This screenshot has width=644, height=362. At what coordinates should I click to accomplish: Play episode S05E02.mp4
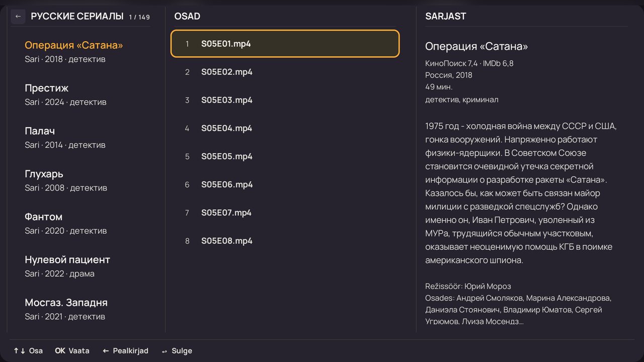tap(285, 72)
